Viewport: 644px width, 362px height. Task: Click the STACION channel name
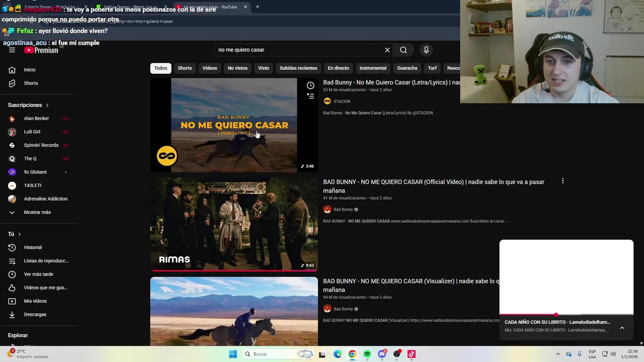pyautogui.click(x=342, y=101)
